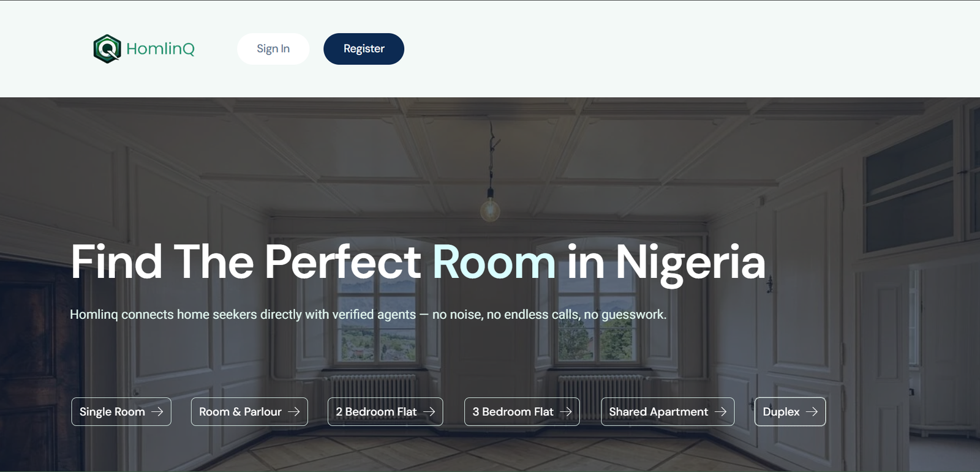Click the arrow icon beside Single Room

pos(157,412)
